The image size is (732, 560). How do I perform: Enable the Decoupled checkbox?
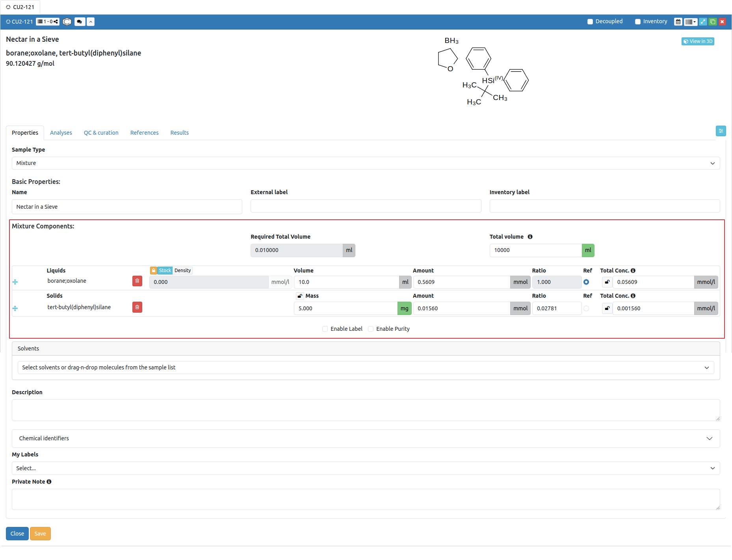click(x=590, y=22)
